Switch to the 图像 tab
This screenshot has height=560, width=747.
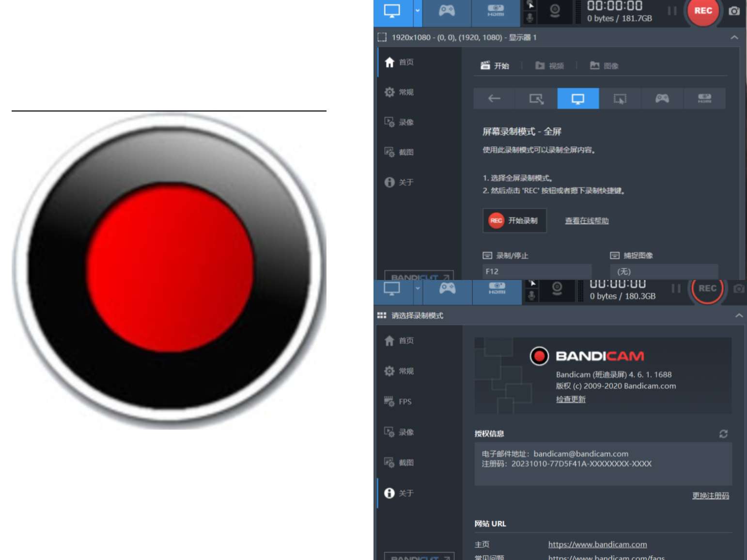tap(605, 66)
